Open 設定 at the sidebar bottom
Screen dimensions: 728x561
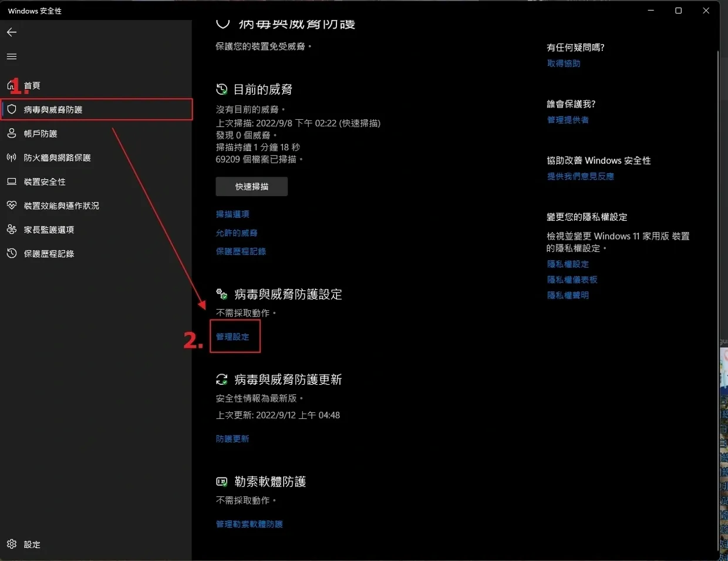[96, 545]
